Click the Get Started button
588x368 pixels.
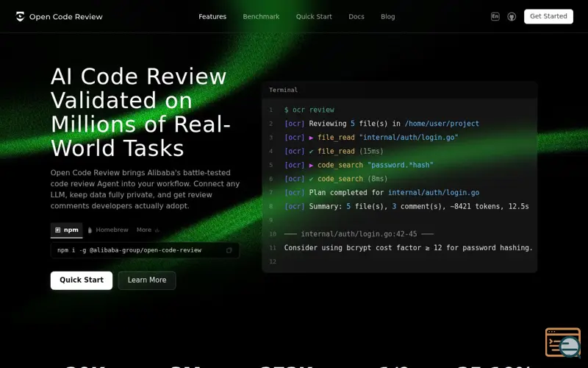click(x=548, y=16)
